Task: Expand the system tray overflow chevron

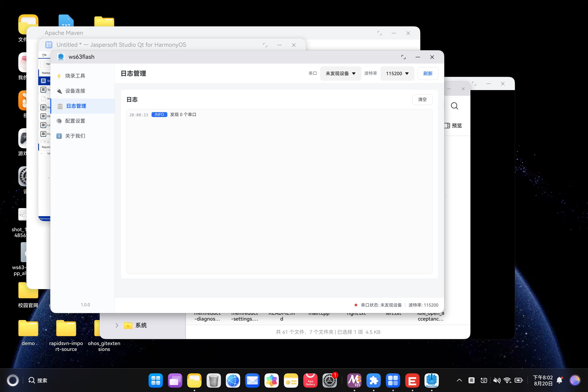Action: (x=459, y=381)
